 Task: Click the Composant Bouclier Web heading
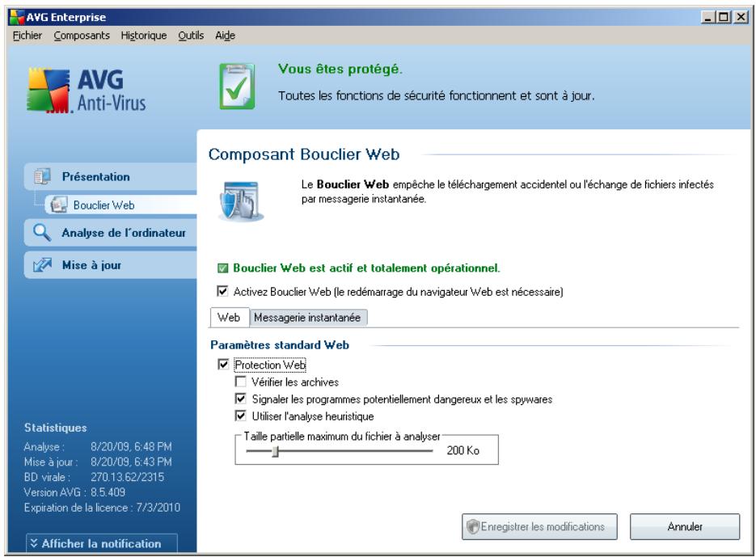(x=304, y=154)
